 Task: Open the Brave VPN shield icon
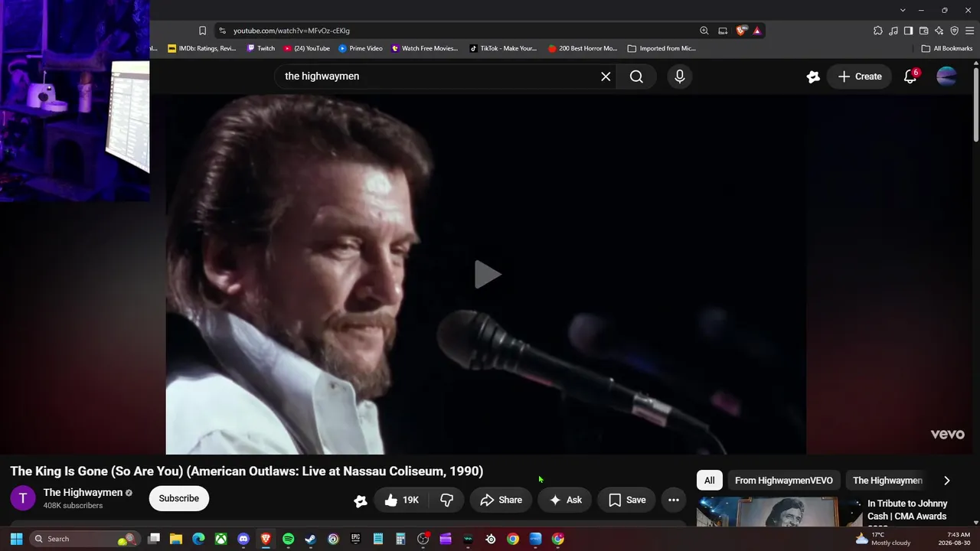[954, 31]
